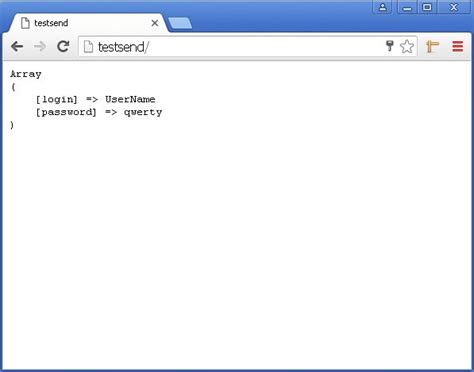
Task: Reload the testsend page
Action: point(63,46)
